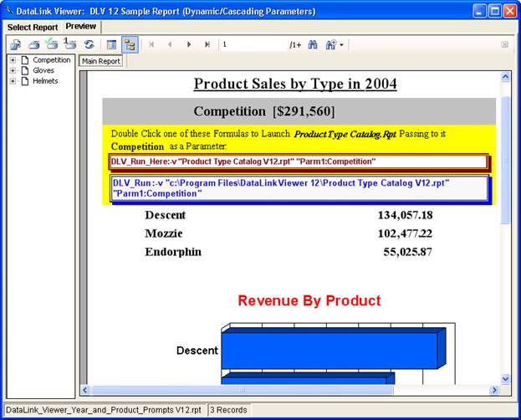Switch to the Preview tab
Viewport: 521px width, 420px height.
click(81, 26)
